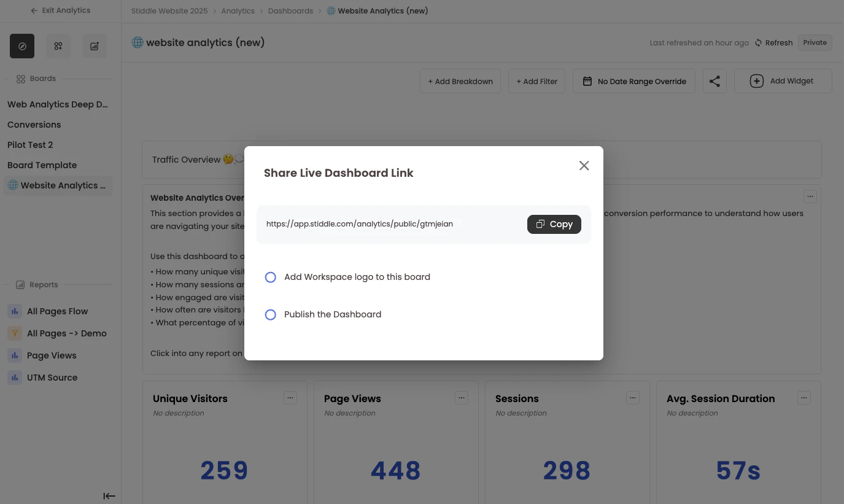
Task: Open the options menu on the Page Views widget
Action: (x=462, y=398)
